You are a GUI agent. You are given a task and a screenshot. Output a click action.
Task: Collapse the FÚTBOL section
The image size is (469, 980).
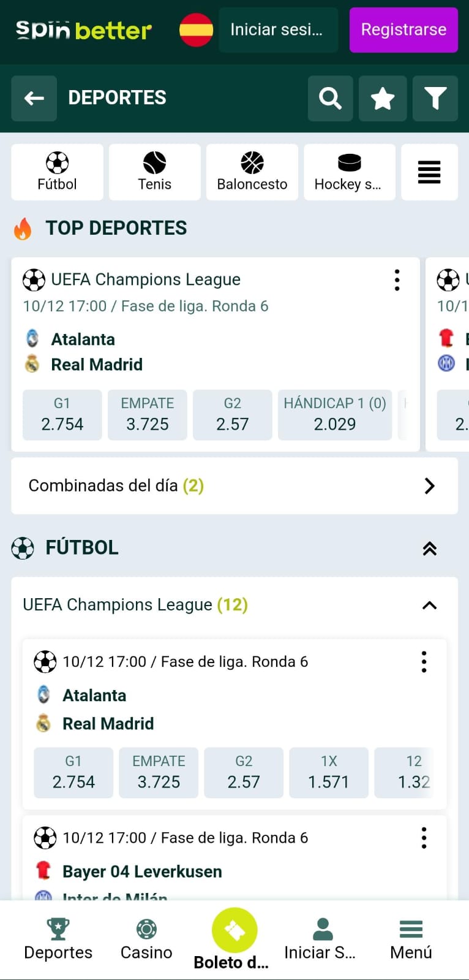tap(429, 548)
